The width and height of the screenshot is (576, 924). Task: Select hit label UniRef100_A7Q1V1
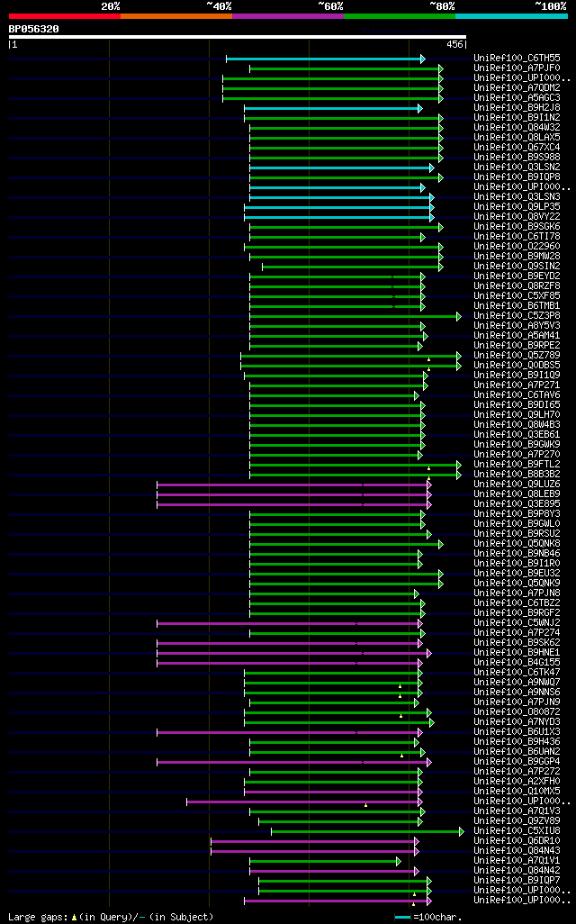517,860
